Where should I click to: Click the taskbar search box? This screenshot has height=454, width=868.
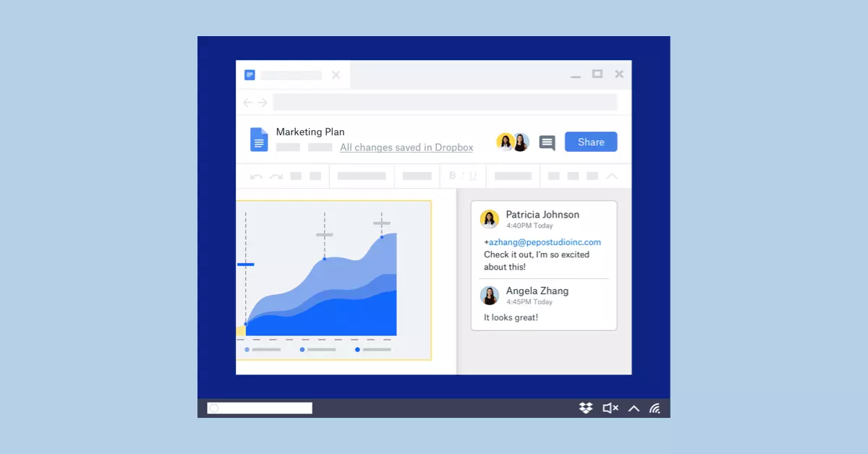[260, 408]
